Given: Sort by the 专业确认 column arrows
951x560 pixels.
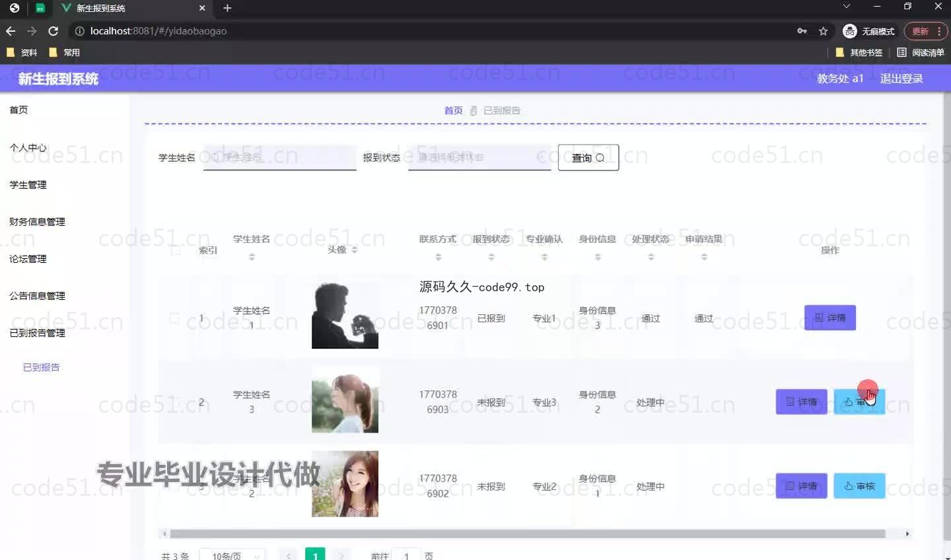Looking at the screenshot, I should pyautogui.click(x=544, y=257).
